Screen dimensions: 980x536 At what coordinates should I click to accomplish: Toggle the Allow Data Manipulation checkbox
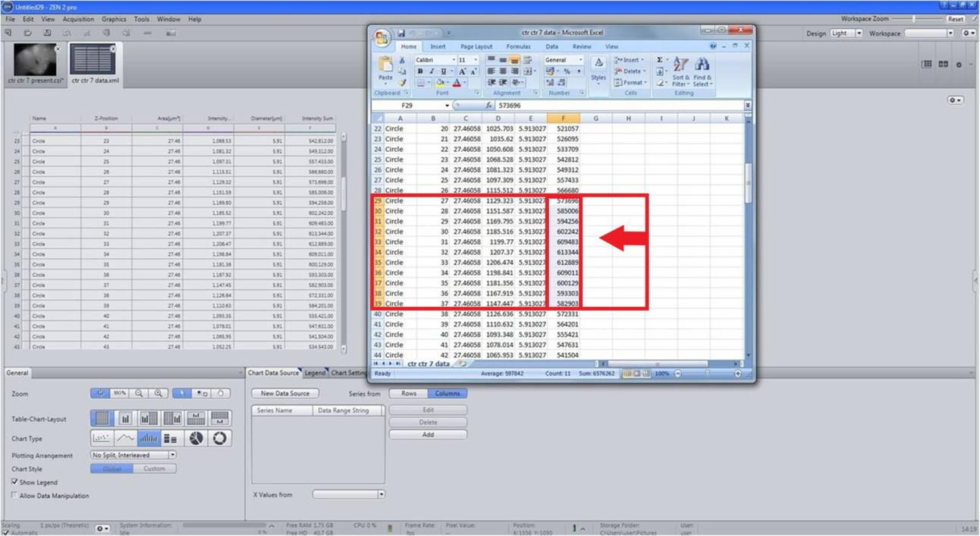click(x=15, y=496)
